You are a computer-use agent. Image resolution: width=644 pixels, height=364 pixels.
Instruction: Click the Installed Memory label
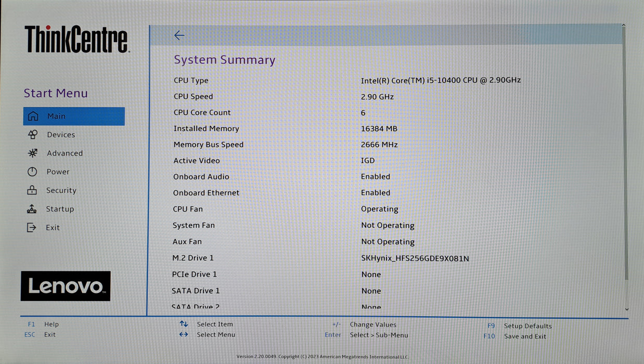coord(207,128)
